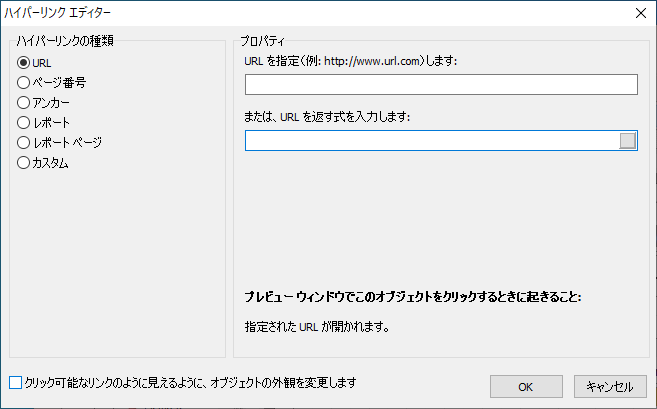Click the または、URL を返す式 label

click(327, 116)
